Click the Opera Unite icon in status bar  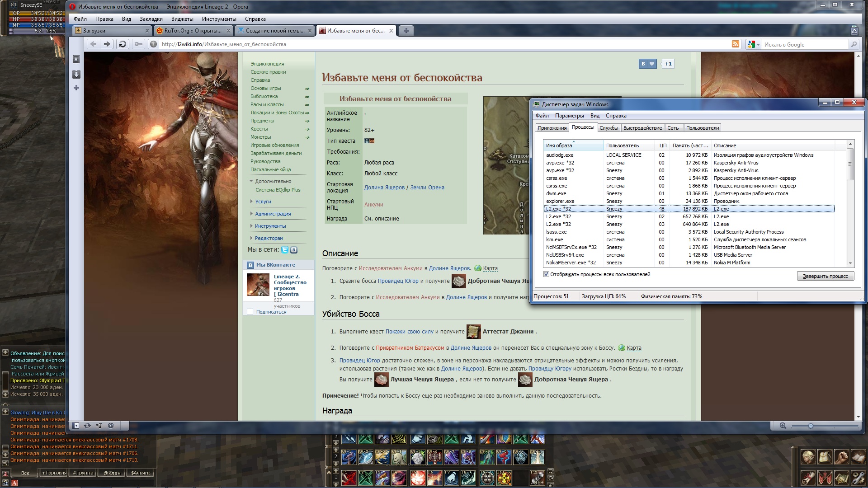coord(99,425)
